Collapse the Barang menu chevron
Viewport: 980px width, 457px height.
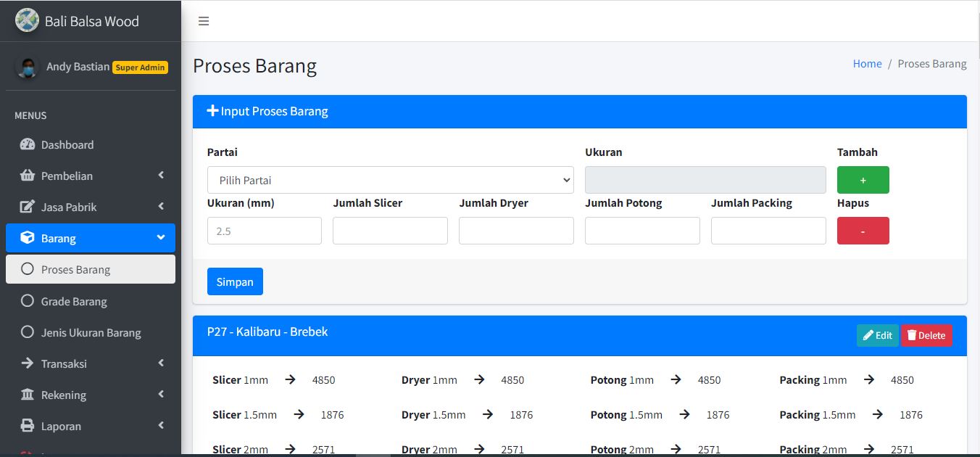pos(161,238)
